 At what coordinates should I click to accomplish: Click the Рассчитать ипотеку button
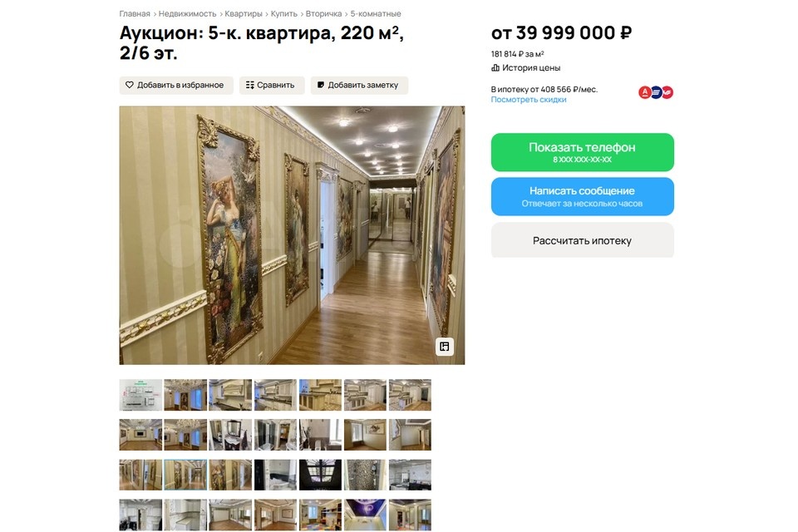[x=582, y=240]
